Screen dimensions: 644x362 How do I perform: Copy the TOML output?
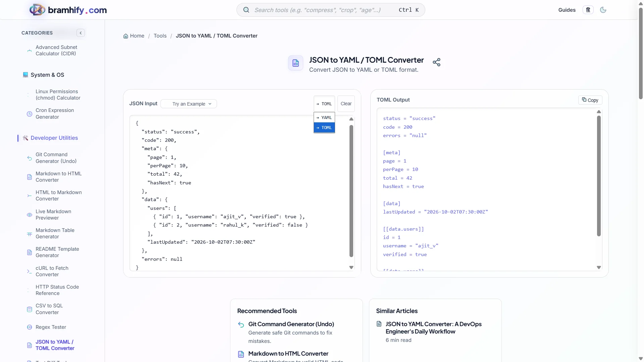tap(590, 100)
